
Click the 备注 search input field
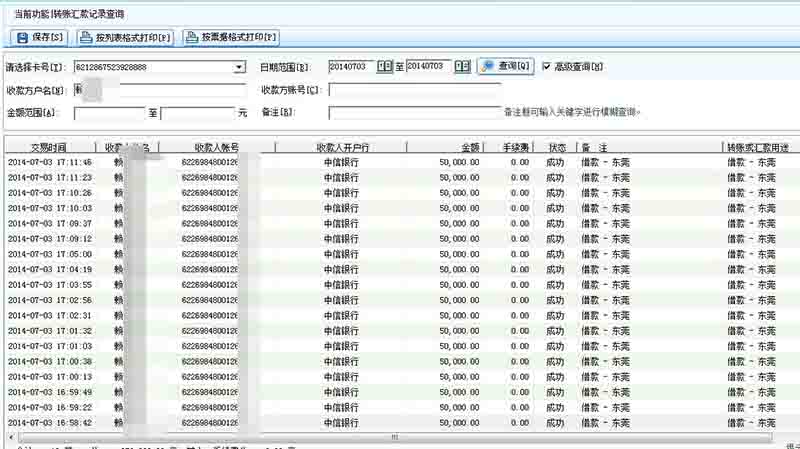tap(412, 112)
